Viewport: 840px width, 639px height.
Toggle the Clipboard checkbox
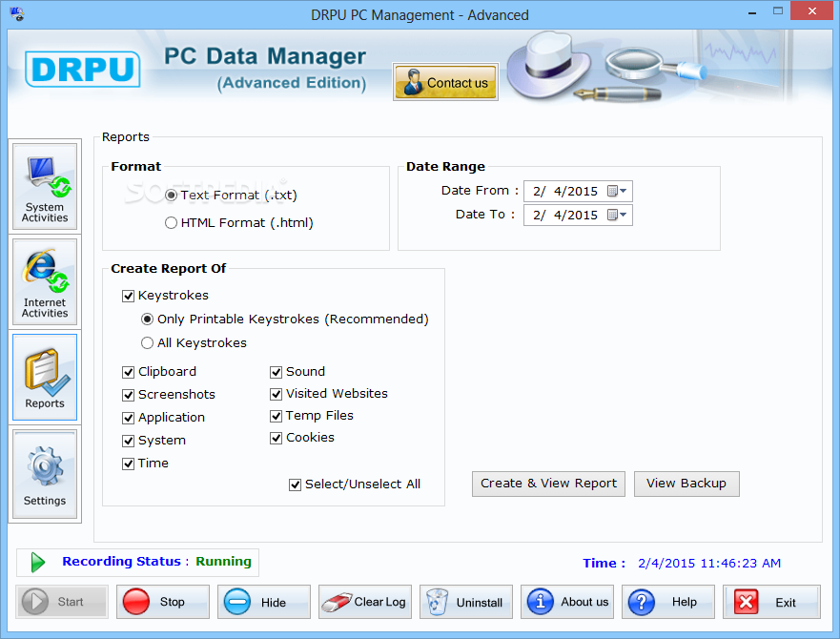[128, 372]
